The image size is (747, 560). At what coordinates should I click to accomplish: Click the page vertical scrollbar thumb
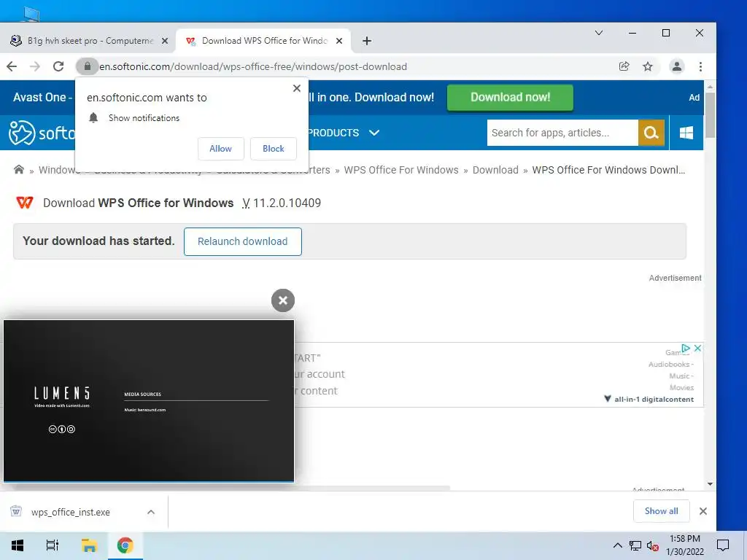710,114
